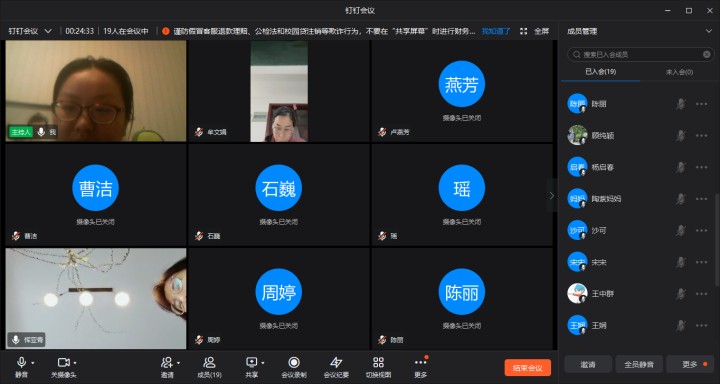Collapse the 成员管理 panel chevron
Image resolution: width=720 pixels, height=384 pixels.
709,31
